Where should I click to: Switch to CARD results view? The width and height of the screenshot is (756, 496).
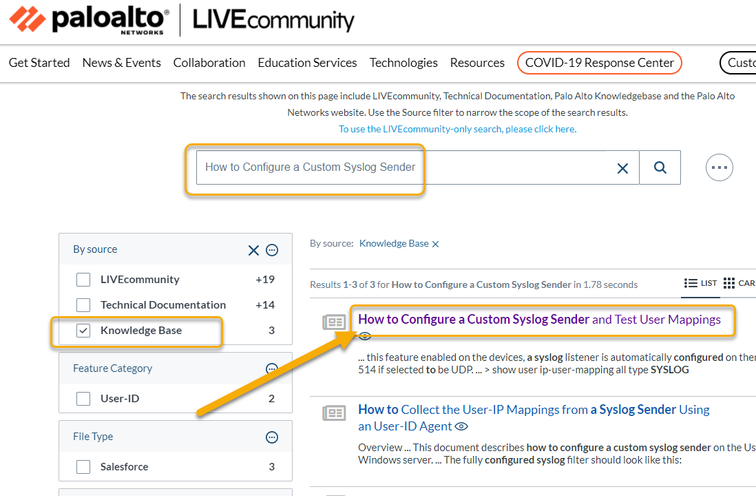[x=740, y=283]
